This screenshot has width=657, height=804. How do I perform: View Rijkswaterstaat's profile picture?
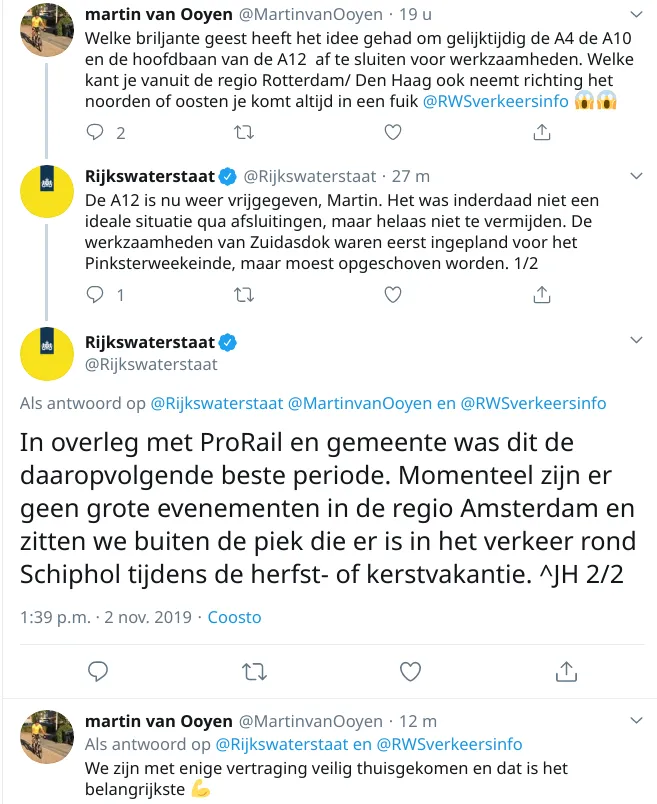pyautogui.click(x=46, y=354)
